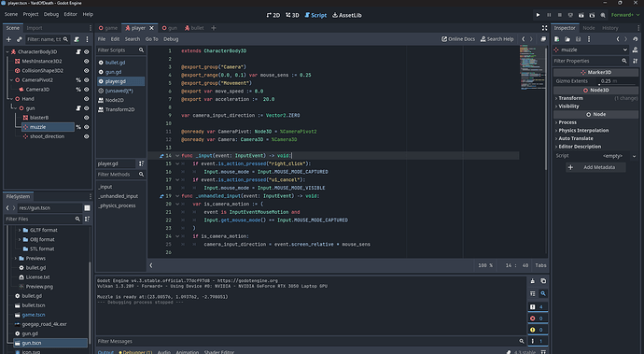This screenshot has width=644, height=354.
Task: Jump to the _physics_process method
Action: (117, 205)
